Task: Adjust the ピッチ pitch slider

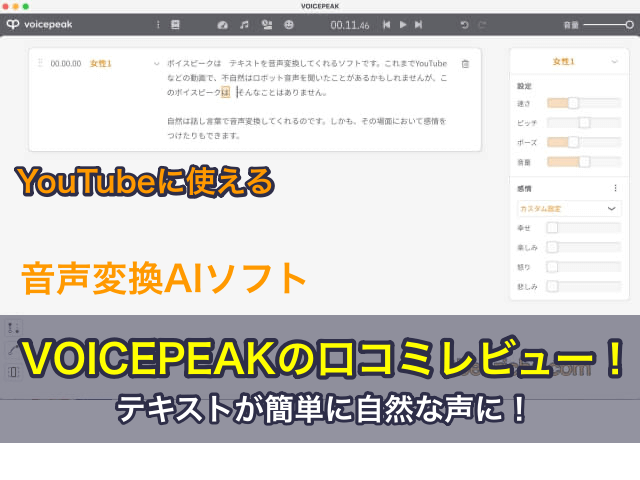Action: click(x=584, y=122)
